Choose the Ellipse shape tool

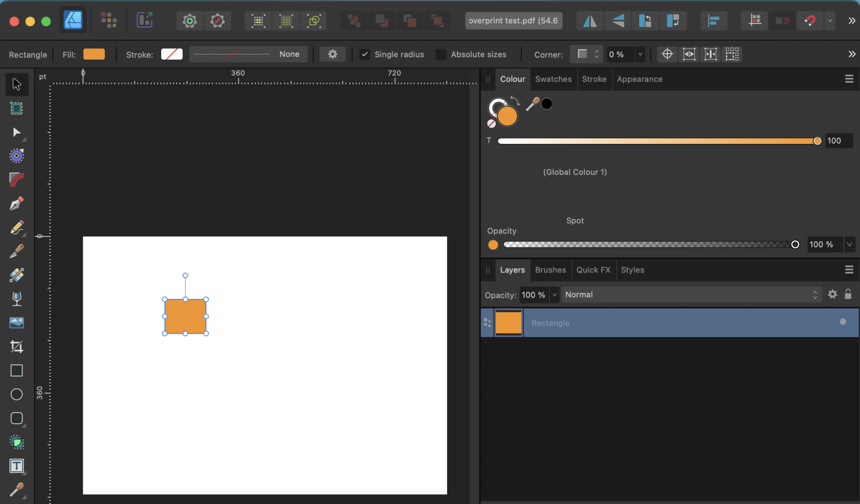(17, 394)
